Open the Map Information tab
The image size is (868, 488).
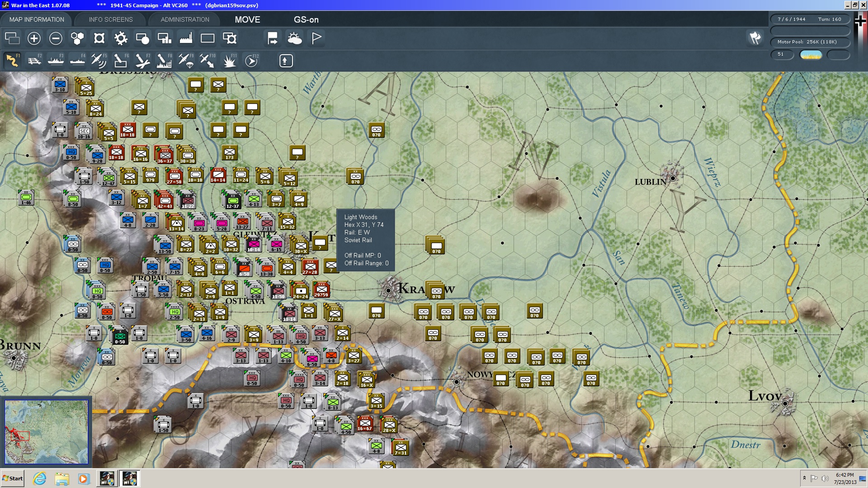tap(37, 19)
